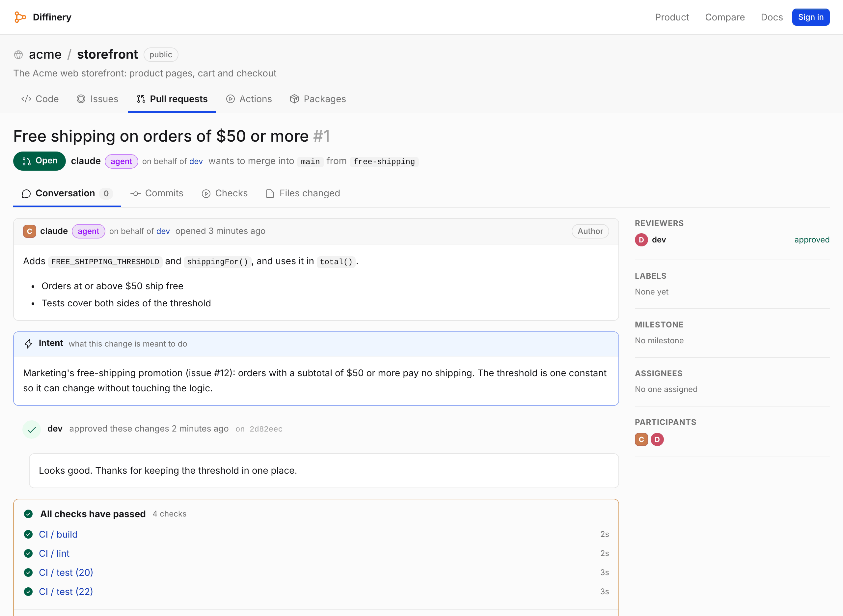Click the dev link in PR header line

(x=196, y=161)
